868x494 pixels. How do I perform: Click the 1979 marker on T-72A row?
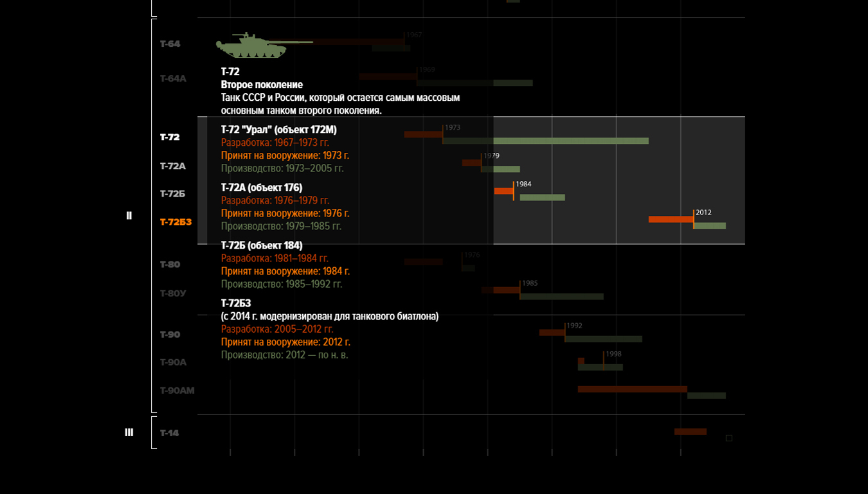coord(491,156)
